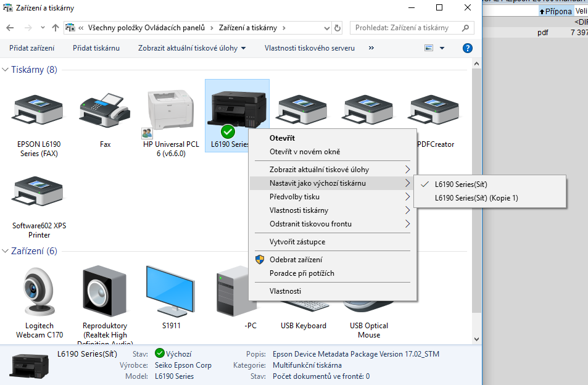Viewport: 588px width, 385px height.
Task: Select the Logitech Webcam C170 device
Action: tap(39, 291)
